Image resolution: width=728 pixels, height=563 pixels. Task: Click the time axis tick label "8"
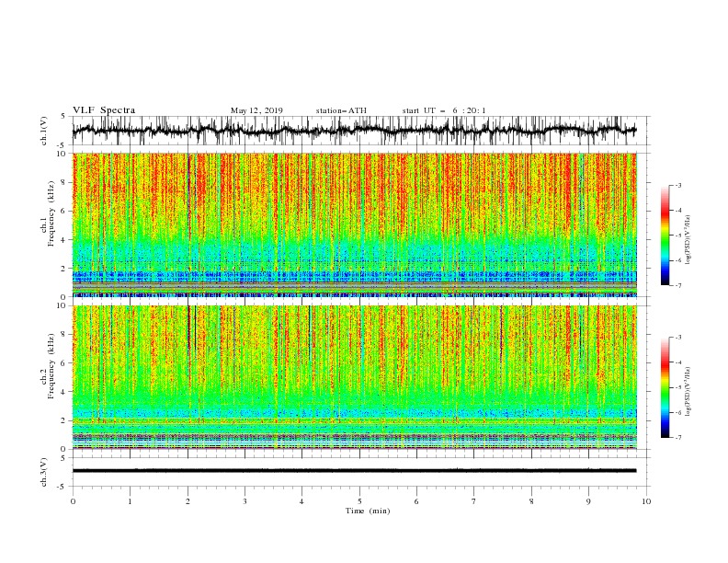pyautogui.click(x=531, y=501)
